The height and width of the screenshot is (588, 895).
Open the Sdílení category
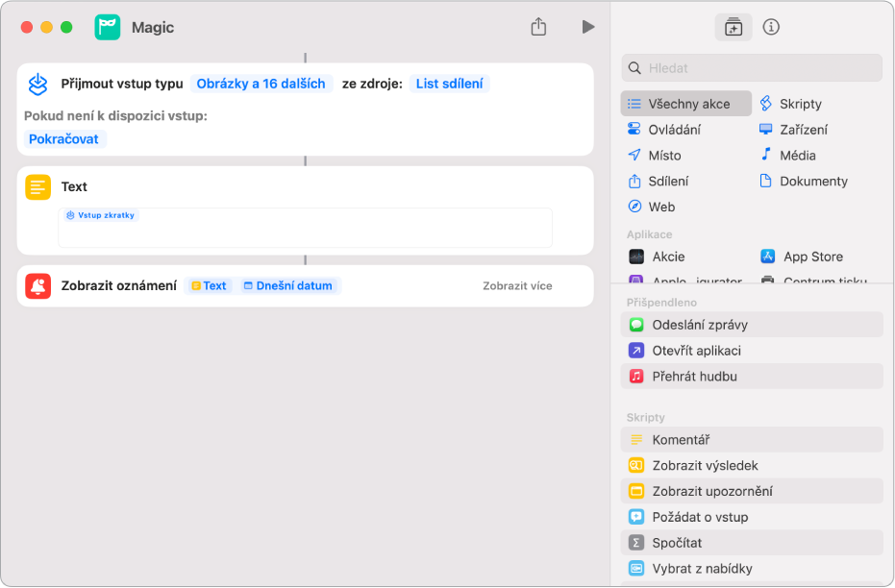659,181
